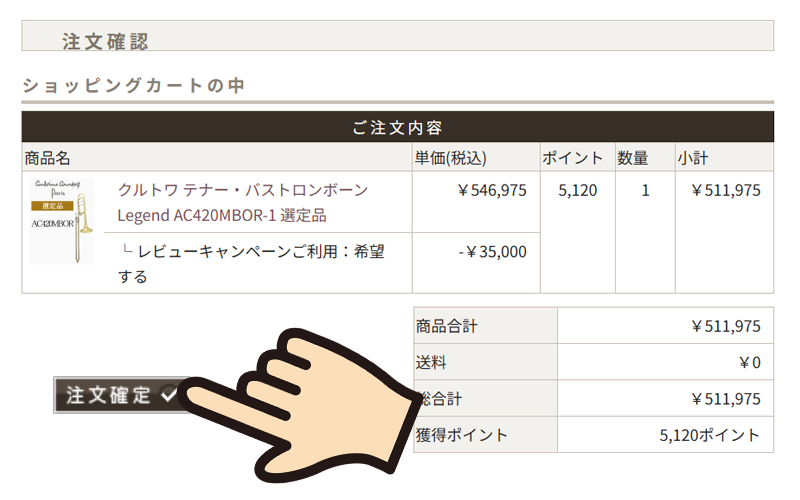Click the 商品名 column header
Viewport: 800px width, 500px height.
point(47,158)
